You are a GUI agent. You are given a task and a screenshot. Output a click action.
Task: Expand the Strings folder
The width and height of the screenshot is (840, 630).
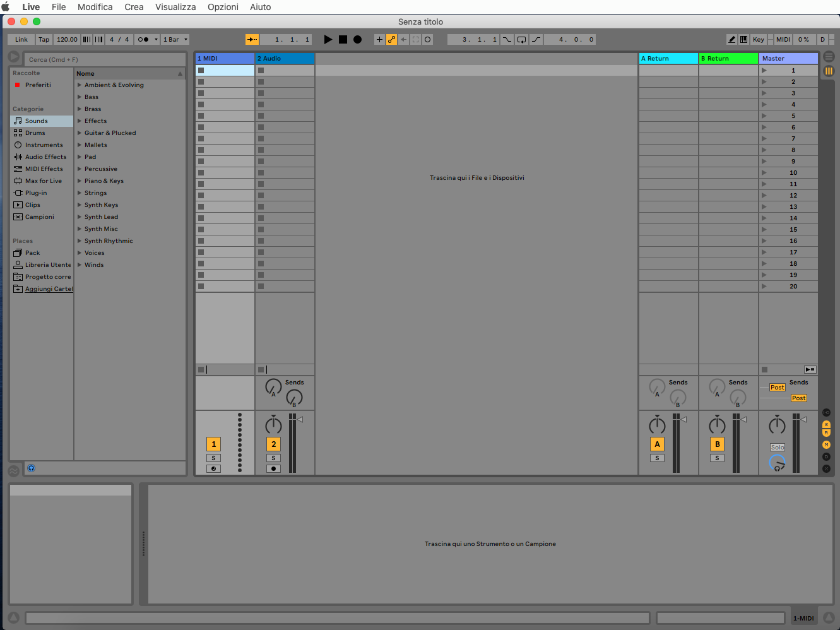80,193
